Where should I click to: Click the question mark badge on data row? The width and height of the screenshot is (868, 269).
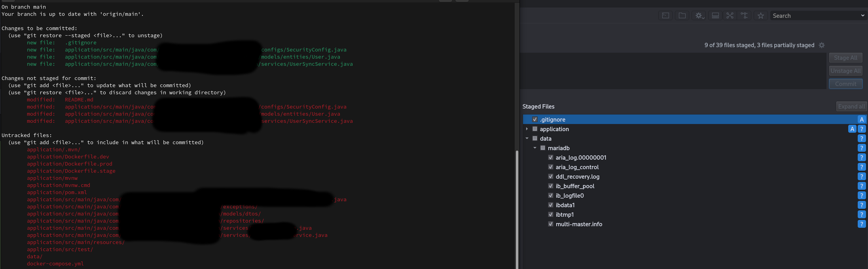pyautogui.click(x=862, y=138)
